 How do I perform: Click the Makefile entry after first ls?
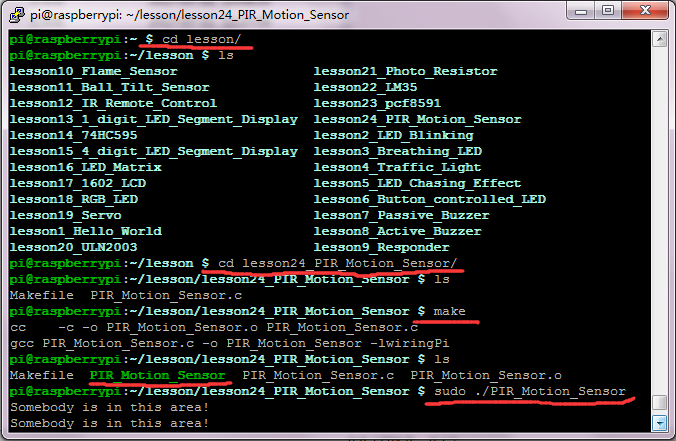pyautogui.click(x=42, y=295)
